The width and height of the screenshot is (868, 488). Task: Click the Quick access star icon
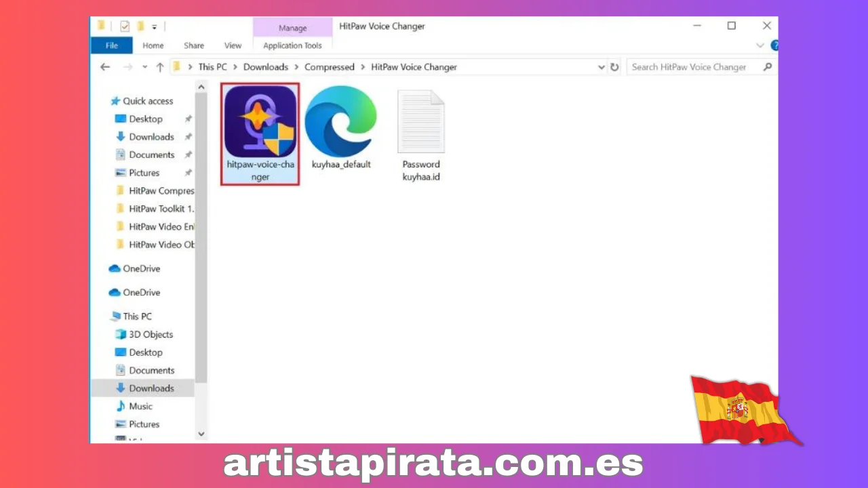point(115,101)
